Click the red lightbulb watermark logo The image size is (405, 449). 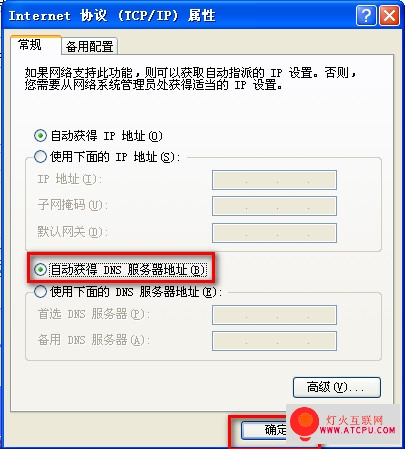click(x=304, y=423)
